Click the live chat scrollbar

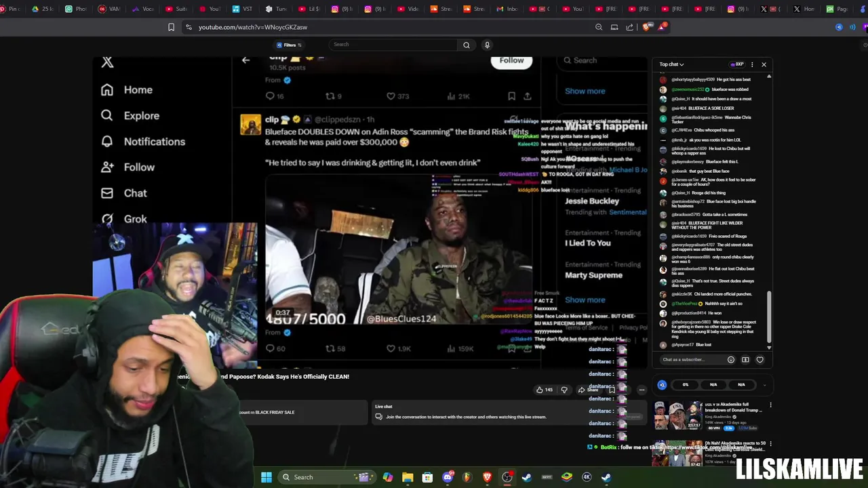[x=769, y=317]
